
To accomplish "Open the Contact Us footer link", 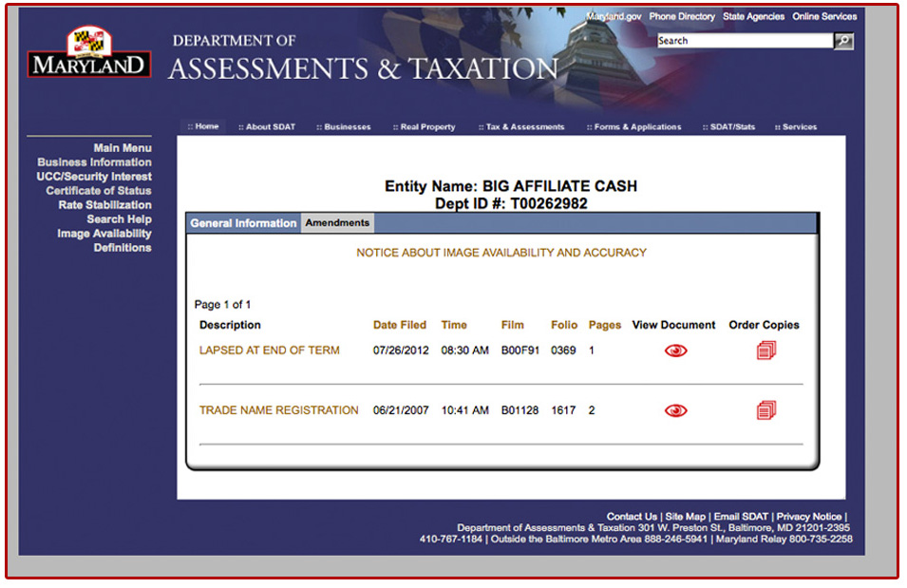I will 631,517.
